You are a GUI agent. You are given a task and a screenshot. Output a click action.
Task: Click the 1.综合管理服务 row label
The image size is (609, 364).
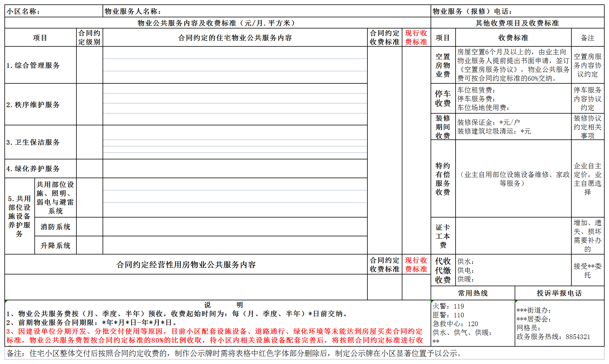[x=41, y=65]
